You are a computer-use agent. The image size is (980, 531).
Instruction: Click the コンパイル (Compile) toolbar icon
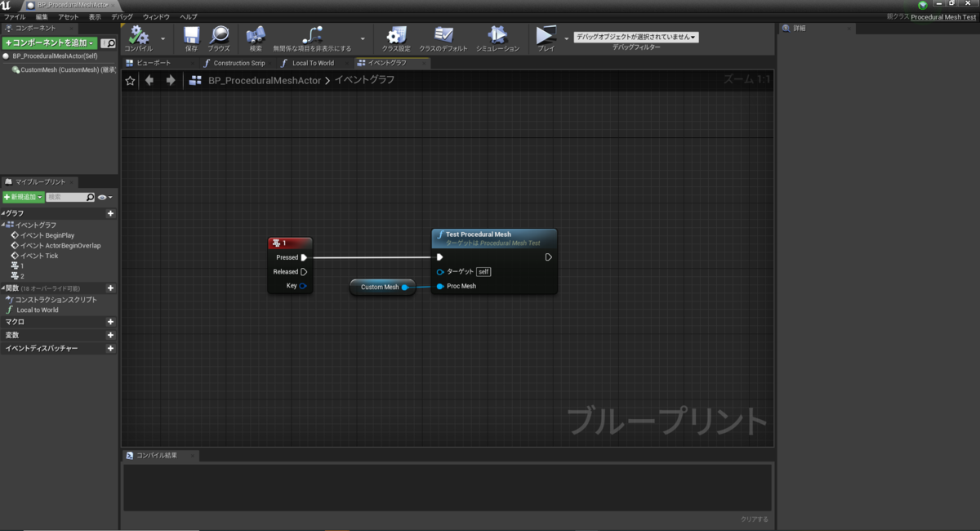tap(139, 36)
